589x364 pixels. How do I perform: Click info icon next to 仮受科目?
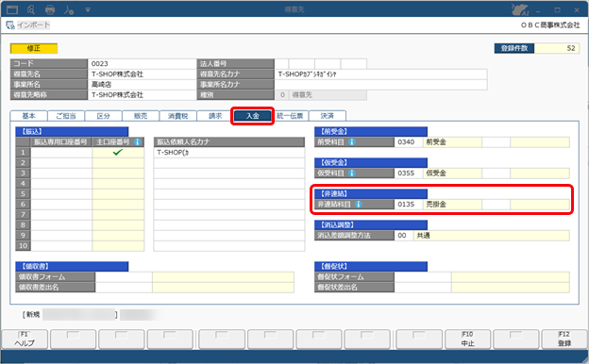(351, 173)
